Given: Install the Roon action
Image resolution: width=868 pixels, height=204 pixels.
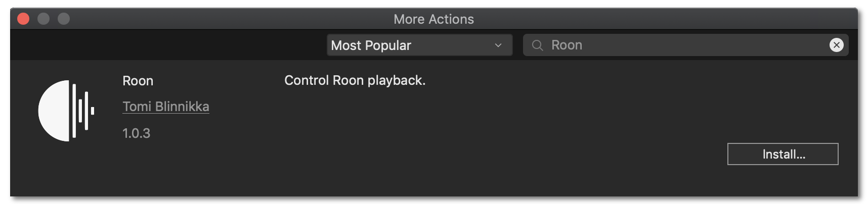Looking at the screenshot, I should (783, 154).
